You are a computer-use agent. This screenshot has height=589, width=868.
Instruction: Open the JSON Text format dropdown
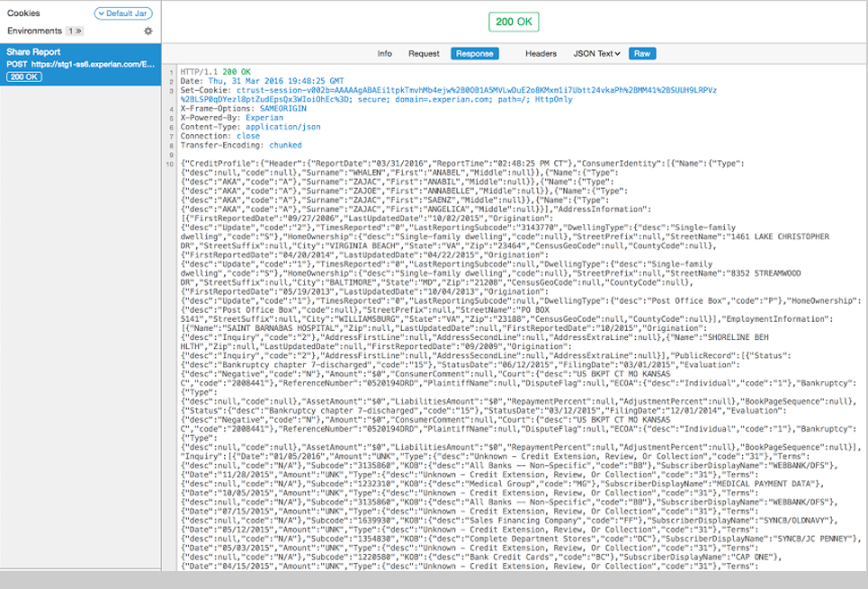[x=597, y=54]
